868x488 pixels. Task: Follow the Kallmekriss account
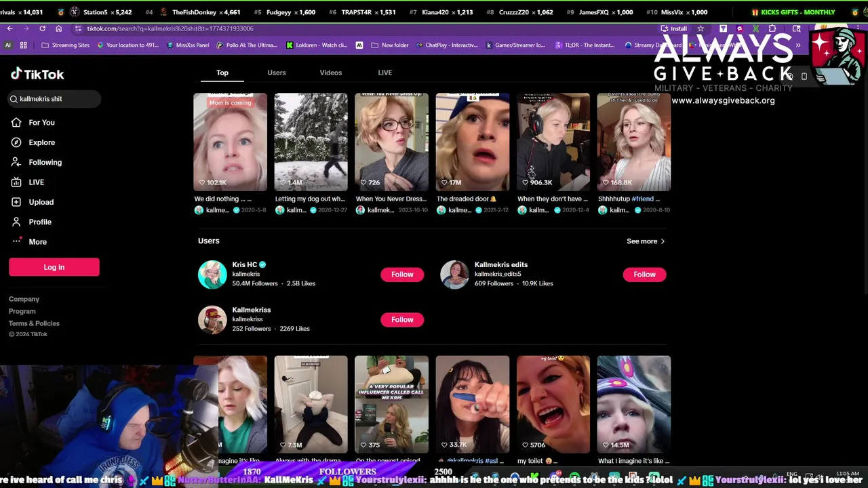pyautogui.click(x=402, y=319)
